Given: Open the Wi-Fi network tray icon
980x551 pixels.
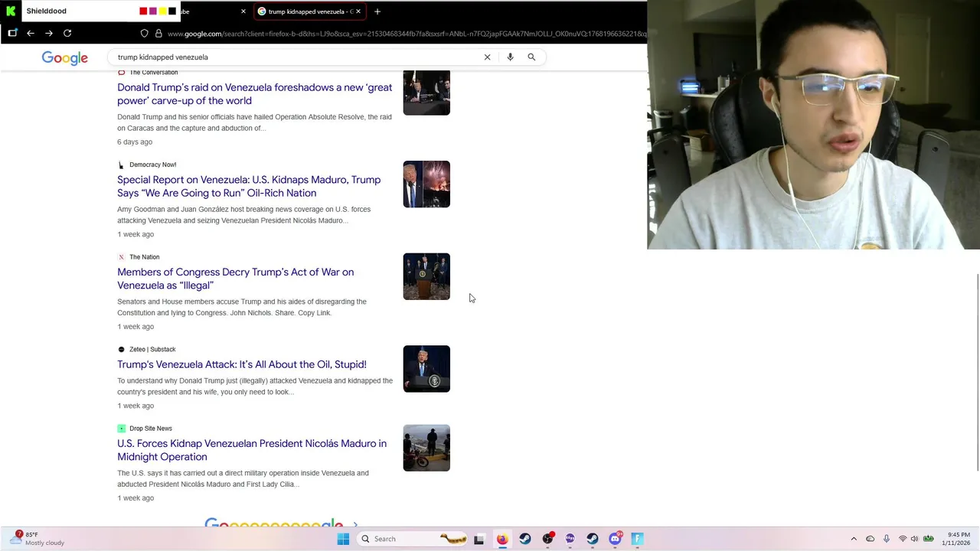Looking at the screenshot, I should tap(903, 539).
